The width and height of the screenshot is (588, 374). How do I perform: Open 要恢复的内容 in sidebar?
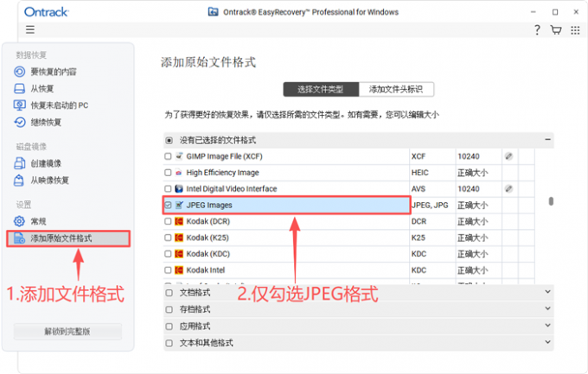tap(54, 72)
